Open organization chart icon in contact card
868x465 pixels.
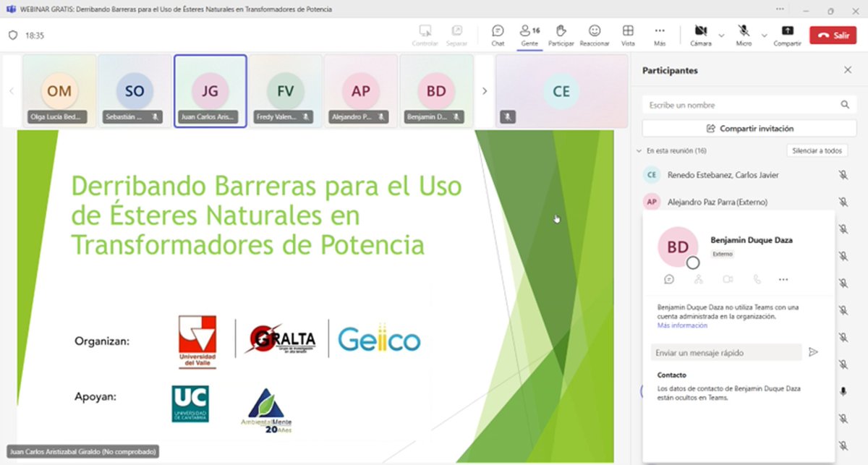pos(698,279)
